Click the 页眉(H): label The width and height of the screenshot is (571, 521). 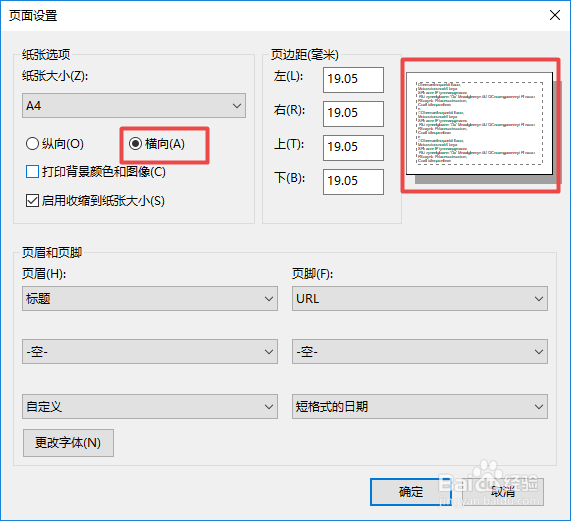click(x=44, y=273)
